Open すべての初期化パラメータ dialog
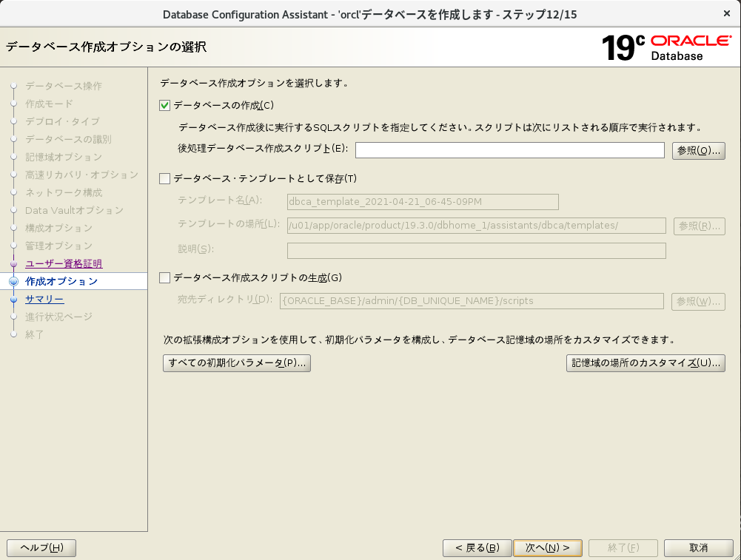The height and width of the screenshot is (560, 741). (236, 363)
